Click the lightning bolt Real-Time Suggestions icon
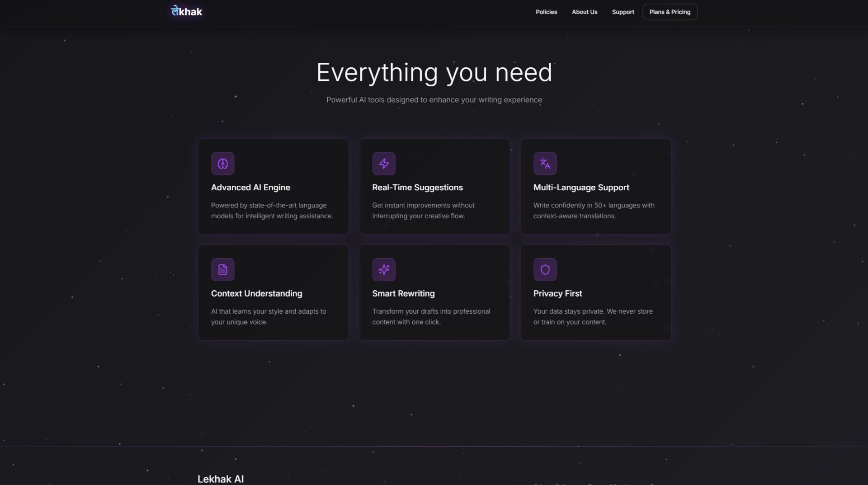Image resolution: width=868 pixels, height=485 pixels. [x=384, y=164]
